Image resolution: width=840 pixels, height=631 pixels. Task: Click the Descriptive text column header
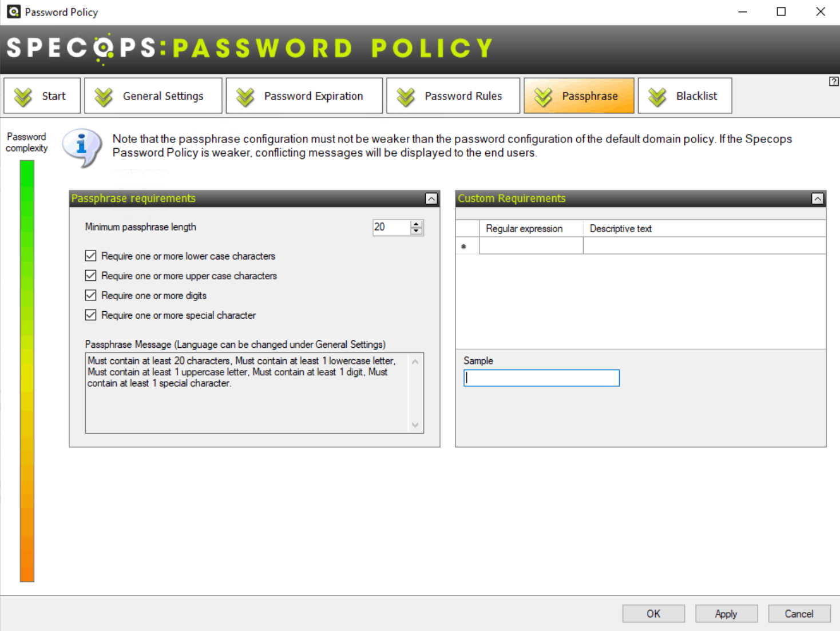point(704,228)
